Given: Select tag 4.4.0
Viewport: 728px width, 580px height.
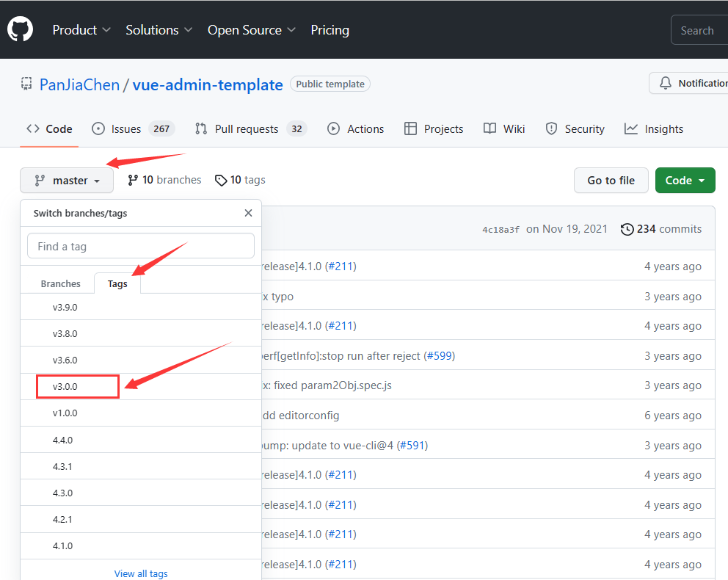Looking at the screenshot, I should coord(141,440).
